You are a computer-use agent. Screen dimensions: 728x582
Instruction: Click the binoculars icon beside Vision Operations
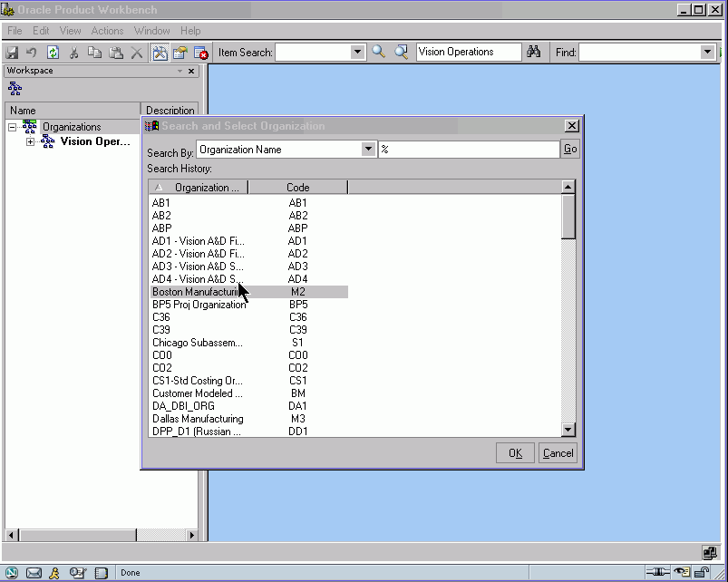[x=534, y=52]
